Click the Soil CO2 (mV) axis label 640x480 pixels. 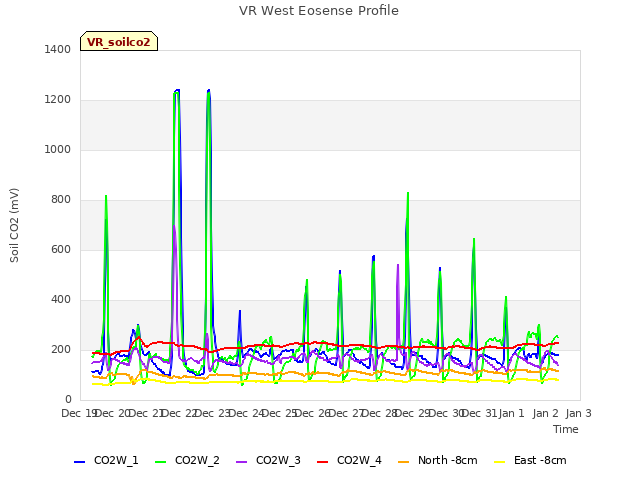(14, 225)
